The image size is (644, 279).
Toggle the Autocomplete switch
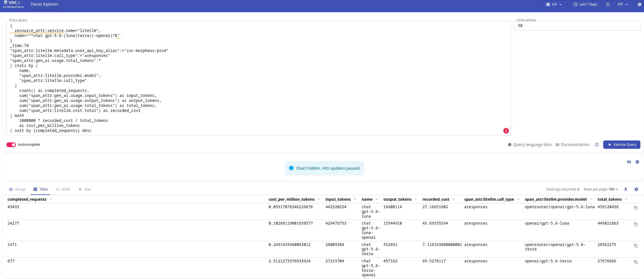11,145
